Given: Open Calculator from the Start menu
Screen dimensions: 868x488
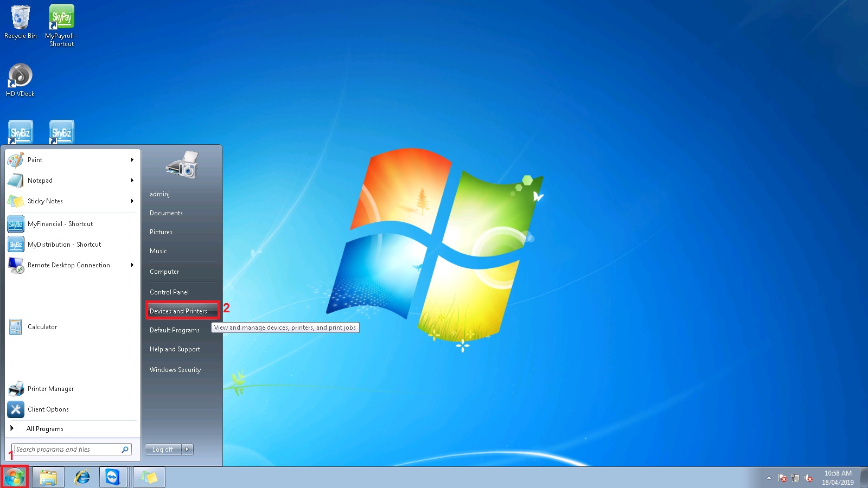Looking at the screenshot, I should (42, 327).
